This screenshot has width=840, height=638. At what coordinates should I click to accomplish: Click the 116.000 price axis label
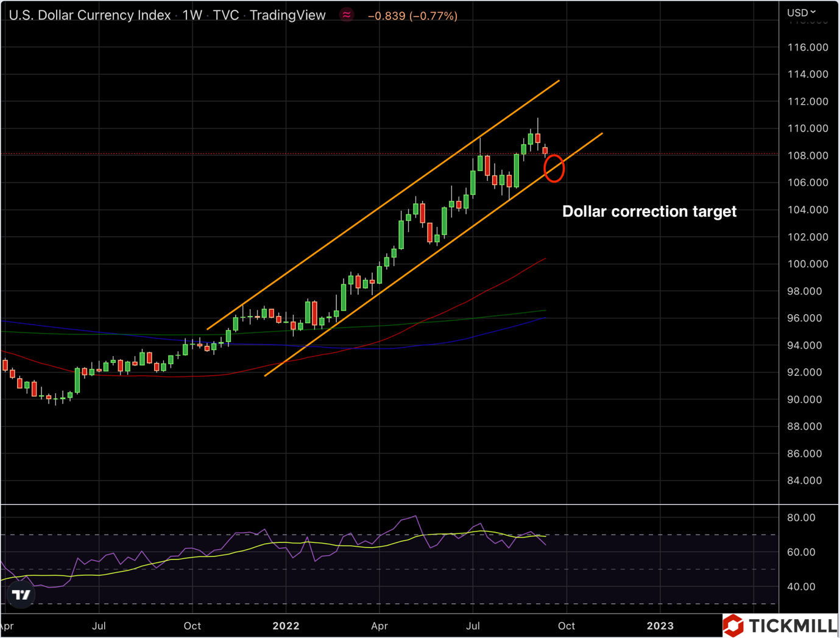pos(808,47)
